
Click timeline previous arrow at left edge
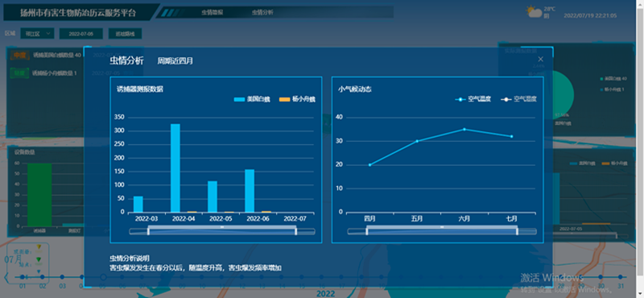tap(6, 277)
